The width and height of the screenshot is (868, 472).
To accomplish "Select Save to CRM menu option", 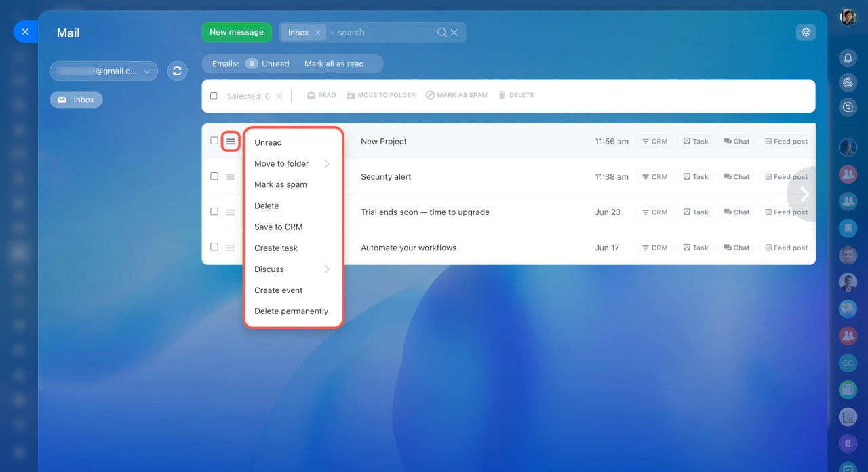I will pyautogui.click(x=278, y=227).
